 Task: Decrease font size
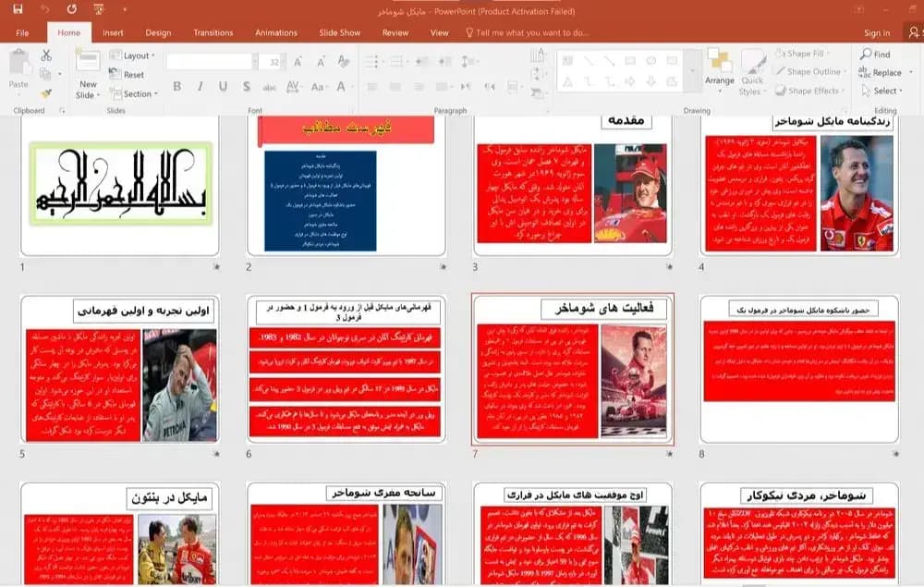tap(321, 61)
